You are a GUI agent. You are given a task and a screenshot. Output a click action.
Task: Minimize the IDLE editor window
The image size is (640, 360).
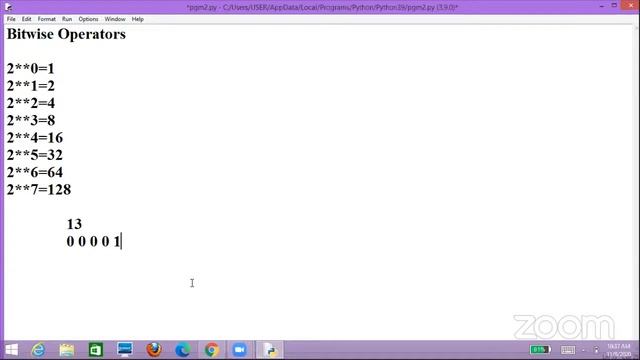[x=602, y=6]
